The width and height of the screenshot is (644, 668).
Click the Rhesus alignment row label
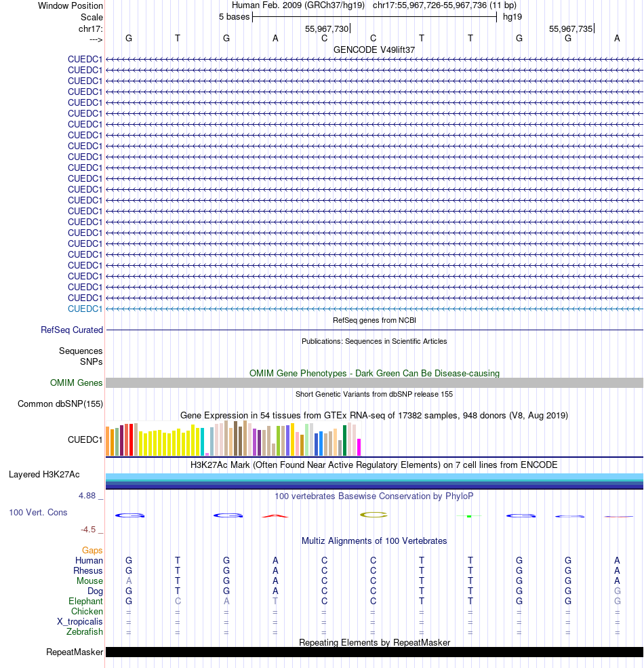point(87,571)
